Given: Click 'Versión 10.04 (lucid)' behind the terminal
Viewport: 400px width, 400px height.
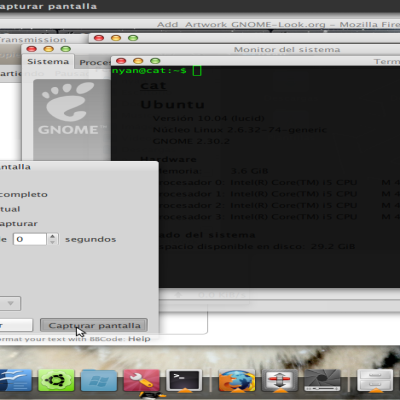Looking at the screenshot, I should (x=209, y=118).
